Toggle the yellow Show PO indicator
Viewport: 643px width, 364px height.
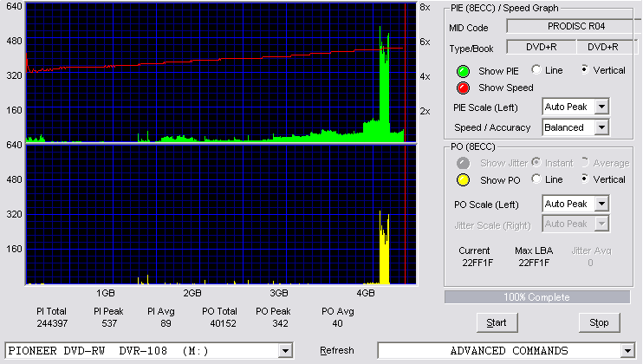click(x=463, y=180)
